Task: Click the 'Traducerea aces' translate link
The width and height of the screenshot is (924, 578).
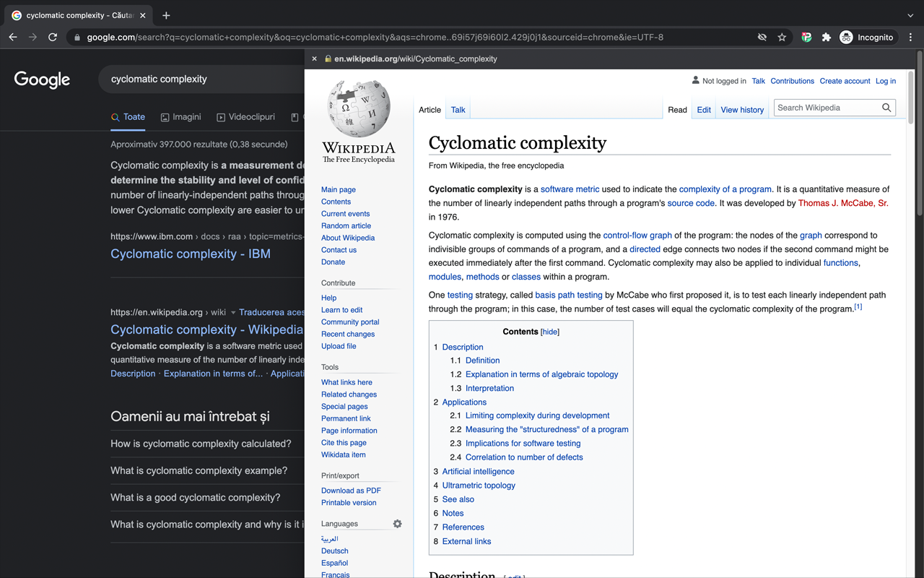Action: (271, 312)
